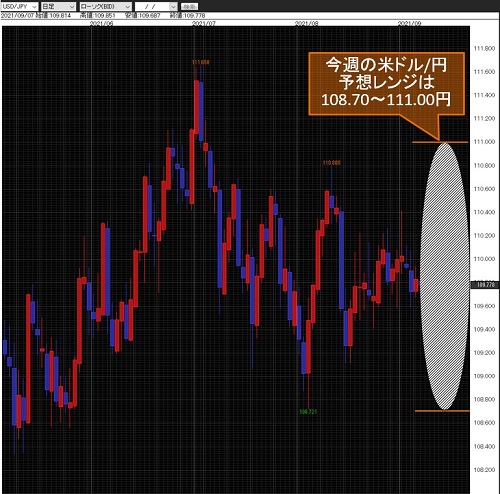
Task: Click the low price 109.687 readout
Action: click(143, 16)
